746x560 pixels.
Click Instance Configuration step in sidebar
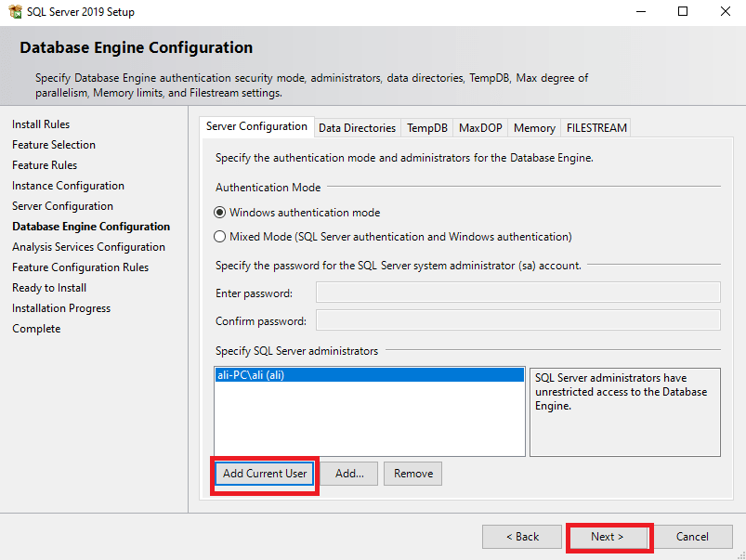point(68,186)
